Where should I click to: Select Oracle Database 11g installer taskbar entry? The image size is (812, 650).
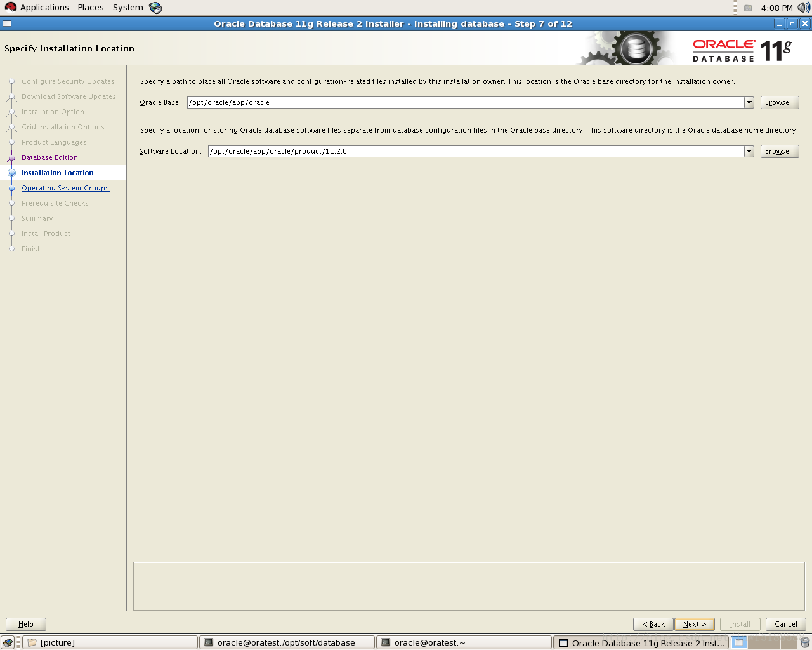tap(641, 642)
